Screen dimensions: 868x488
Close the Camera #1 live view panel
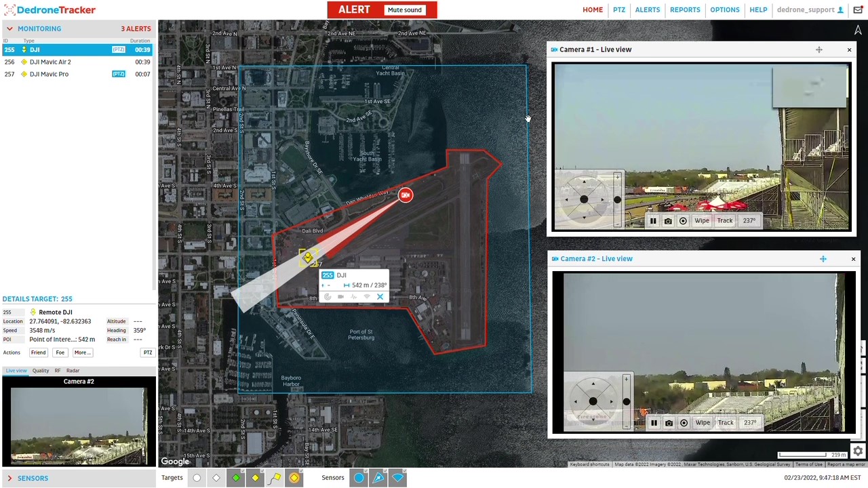coord(849,49)
